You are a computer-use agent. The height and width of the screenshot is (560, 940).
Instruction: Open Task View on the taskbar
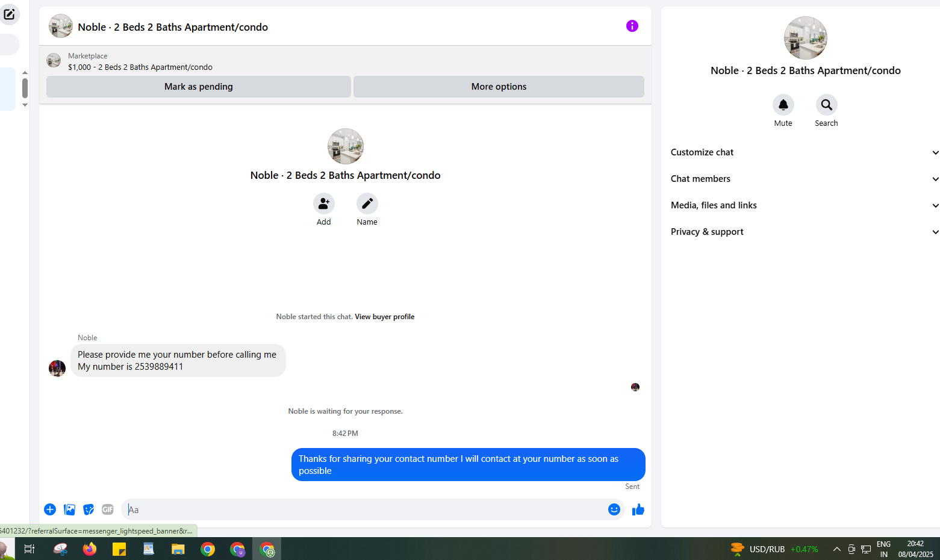point(29,549)
